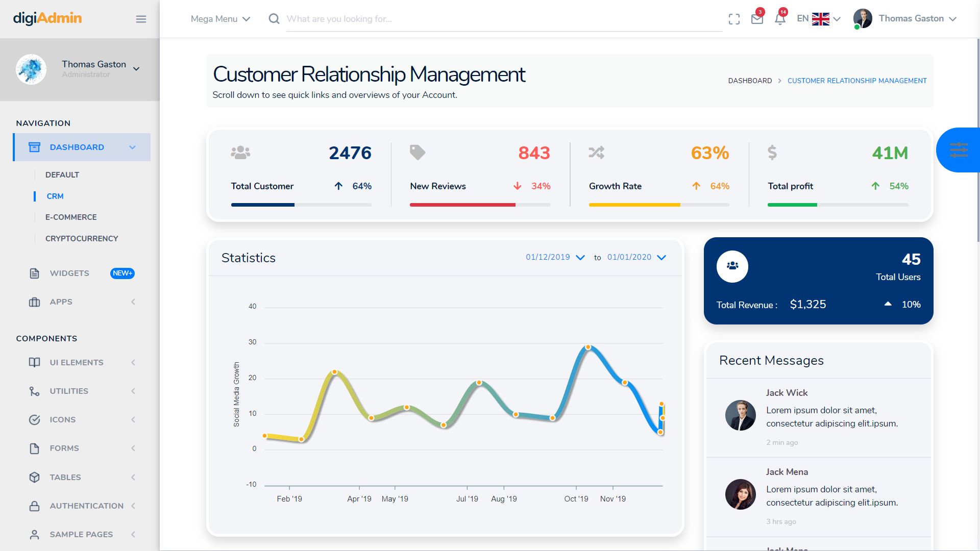
Task: Click the Tables cube icon
Action: [34, 477]
